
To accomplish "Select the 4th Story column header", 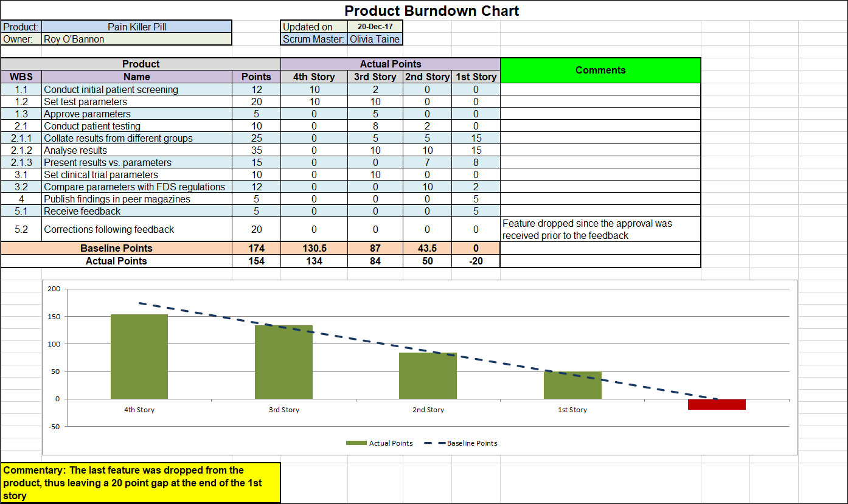I will pos(313,77).
